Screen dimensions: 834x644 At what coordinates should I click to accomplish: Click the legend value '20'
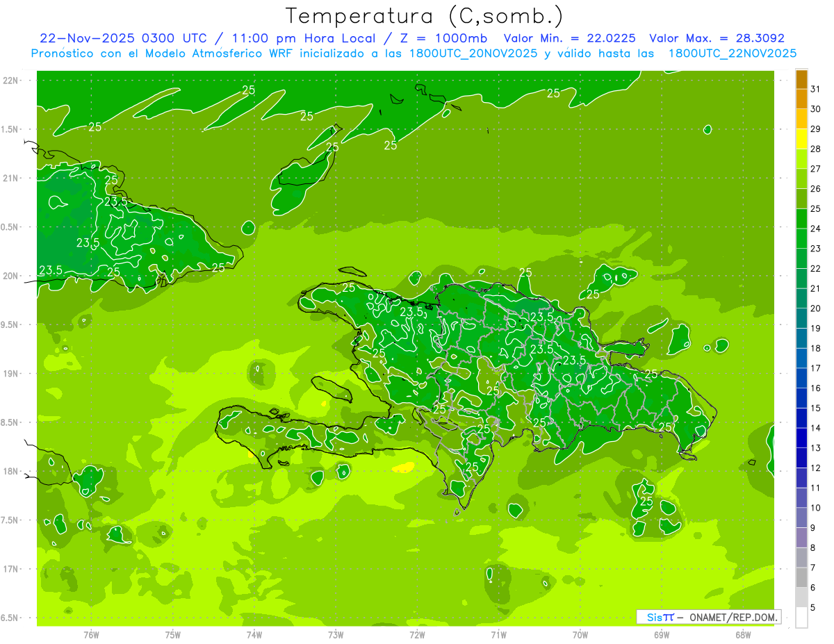tap(816, 308)
